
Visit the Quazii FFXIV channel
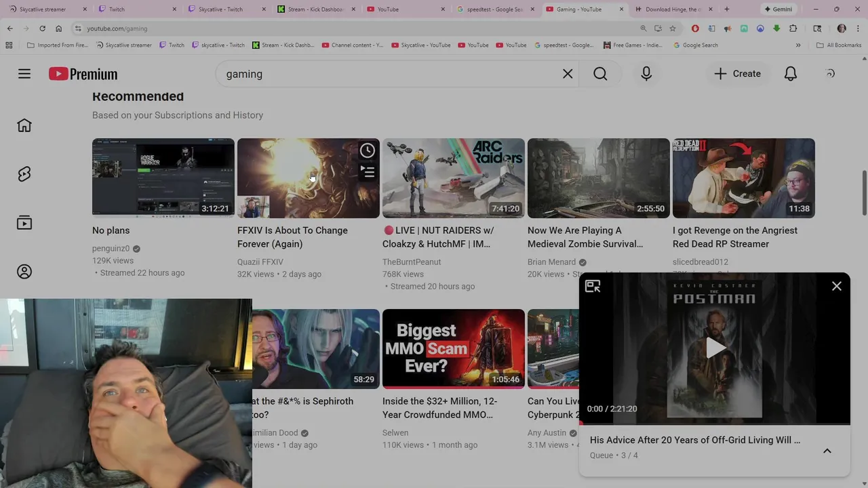(260, 262)
